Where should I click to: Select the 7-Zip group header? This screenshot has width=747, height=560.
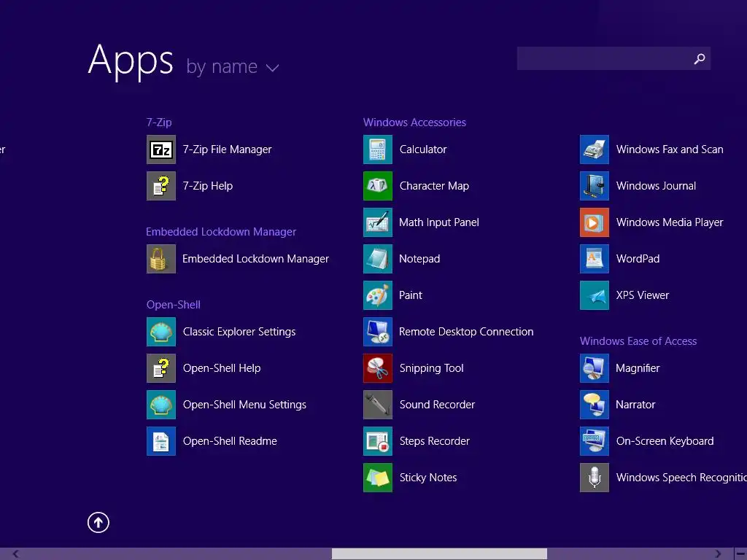(159, 122)
